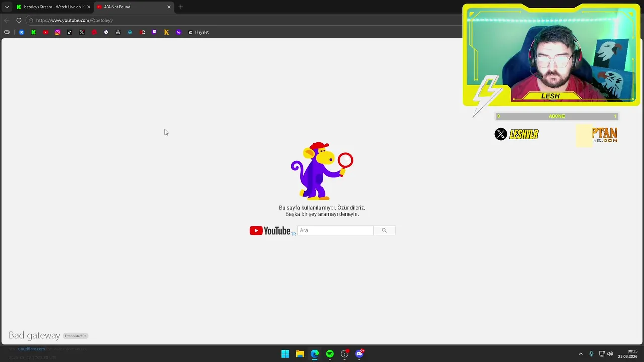Close the betoleys Stream tab
Image resolution: width=644 pixels, height=362 pixels.
tap(89, 7)
